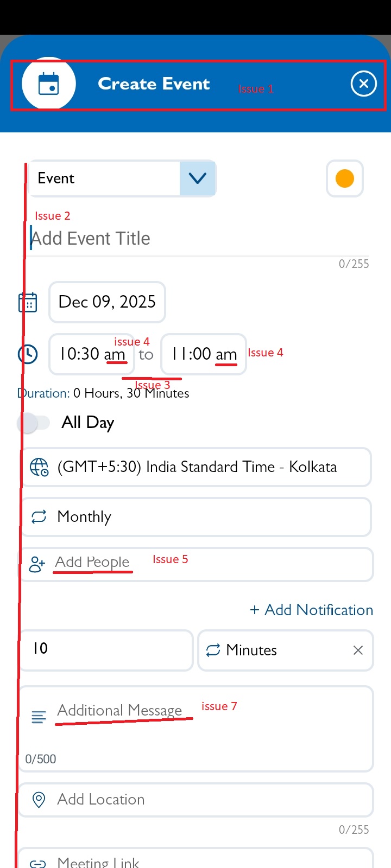Open the Dec 09, 2025 date picker

tap(107, 302)
